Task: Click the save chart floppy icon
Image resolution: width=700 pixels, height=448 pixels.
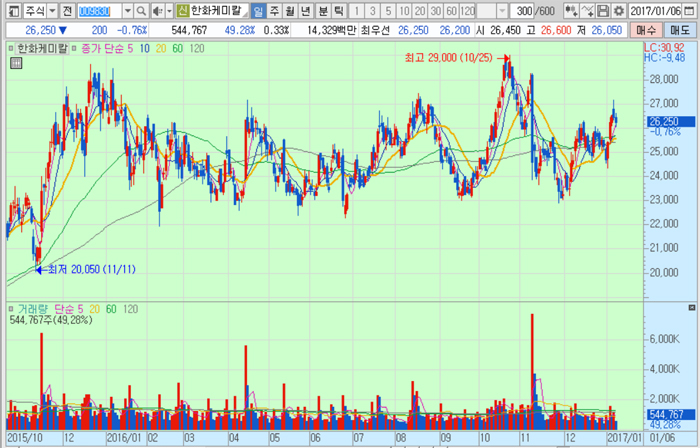Action: [604, 10]
